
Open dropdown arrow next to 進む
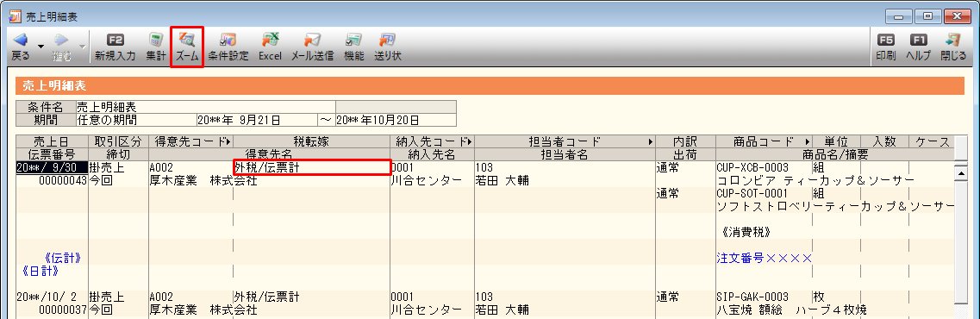(x=82, y=47)
